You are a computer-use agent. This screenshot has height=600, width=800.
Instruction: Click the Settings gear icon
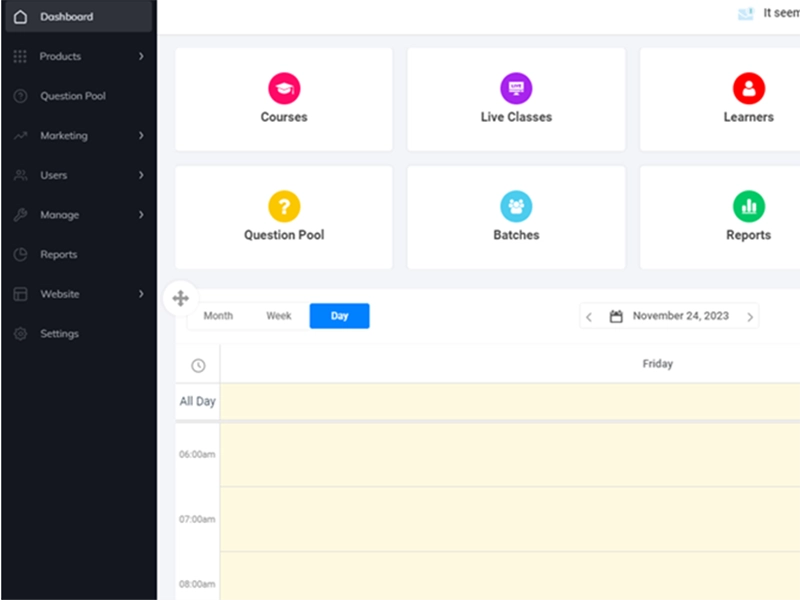click(20, 334)
